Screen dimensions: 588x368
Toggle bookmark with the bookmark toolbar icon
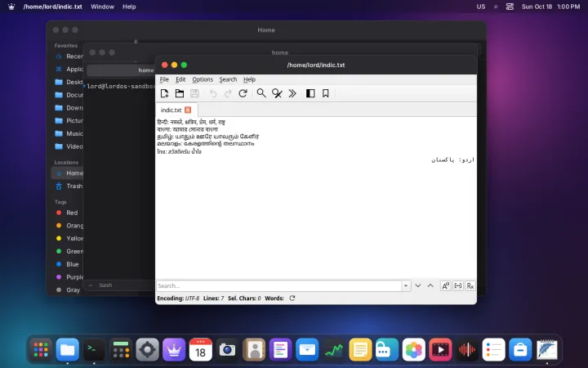point(326,93)
